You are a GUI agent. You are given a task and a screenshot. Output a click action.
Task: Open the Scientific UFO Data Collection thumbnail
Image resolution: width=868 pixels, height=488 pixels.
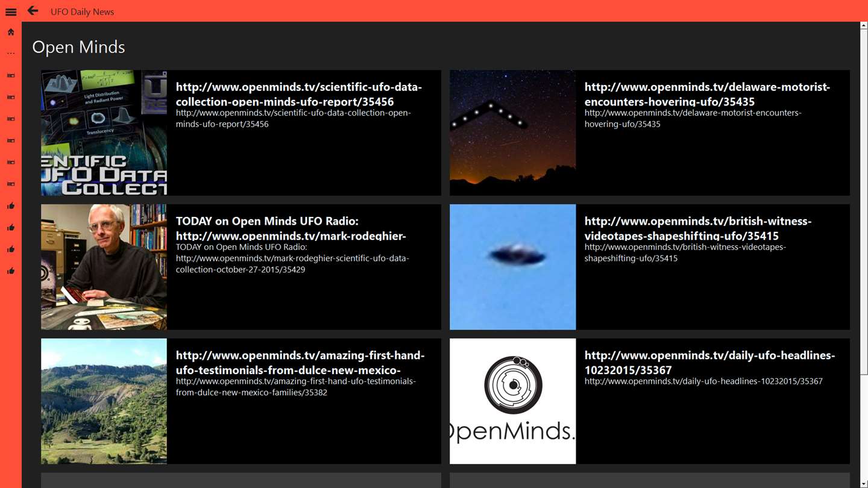click(104, 133)
